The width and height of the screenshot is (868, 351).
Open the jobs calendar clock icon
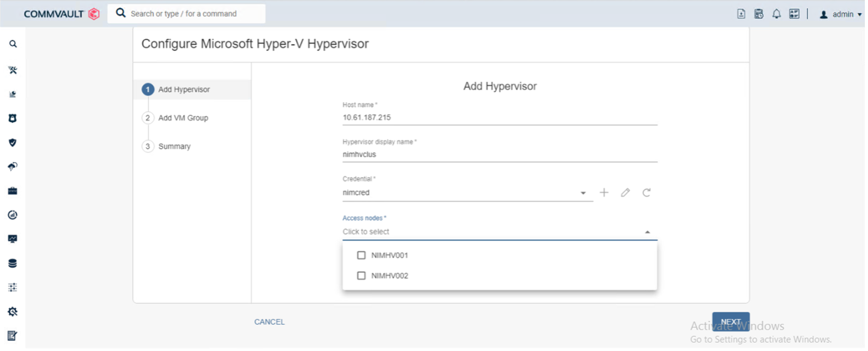click(759, 14)
